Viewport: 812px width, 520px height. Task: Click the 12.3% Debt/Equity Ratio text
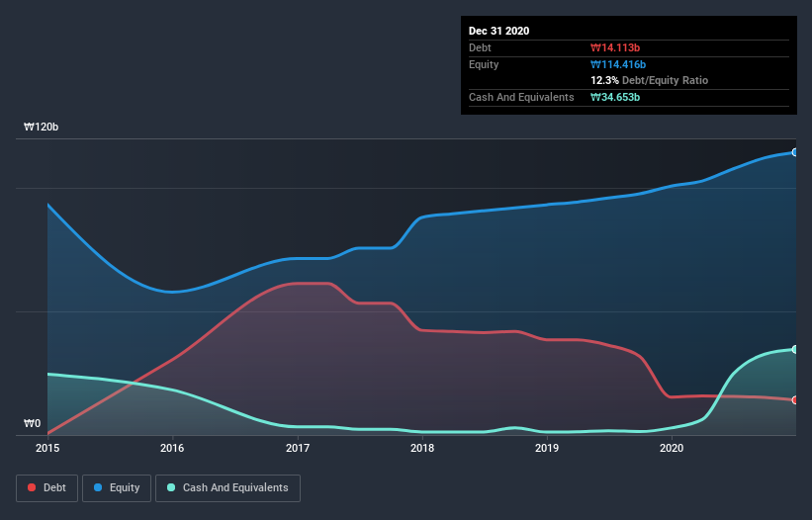point(650,80)
